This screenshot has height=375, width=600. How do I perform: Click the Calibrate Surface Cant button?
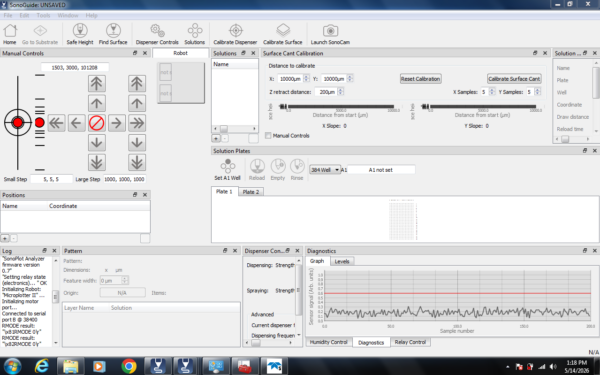(514, 78)
